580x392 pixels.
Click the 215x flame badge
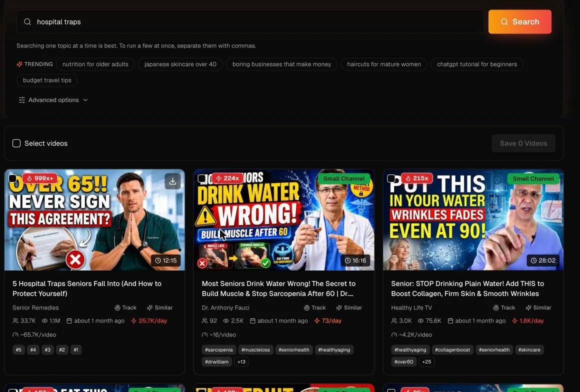(417, 178)
